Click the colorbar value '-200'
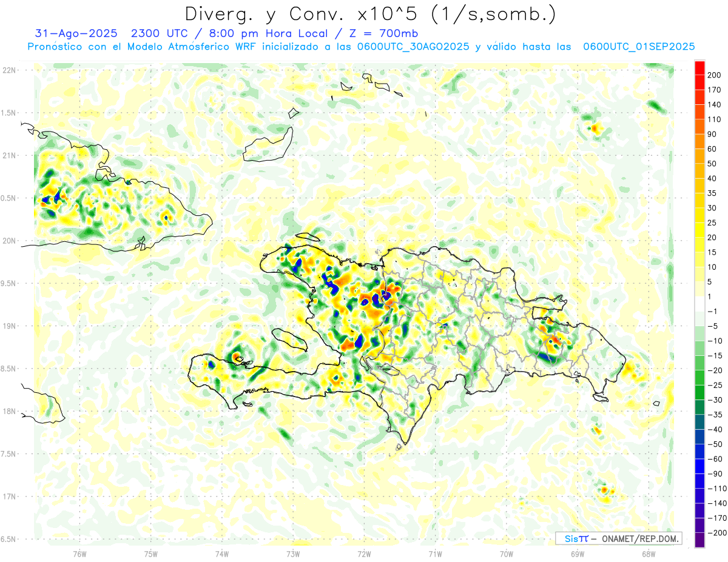The image size is (728, 562). click(x=716, y=532)
